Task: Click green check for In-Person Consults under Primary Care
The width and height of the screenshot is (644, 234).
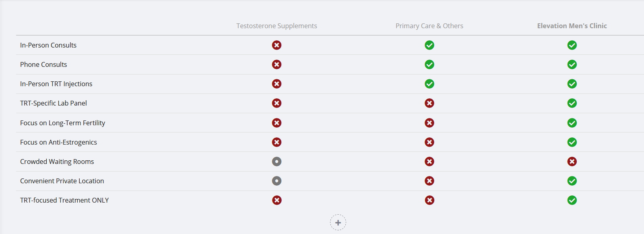Action: [x=429, y=45]
